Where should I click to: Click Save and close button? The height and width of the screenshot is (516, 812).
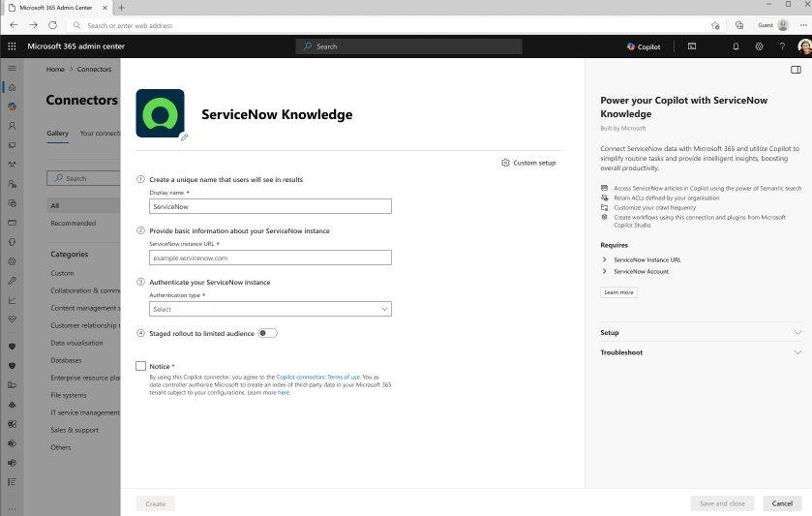click(x=722, y=503)
